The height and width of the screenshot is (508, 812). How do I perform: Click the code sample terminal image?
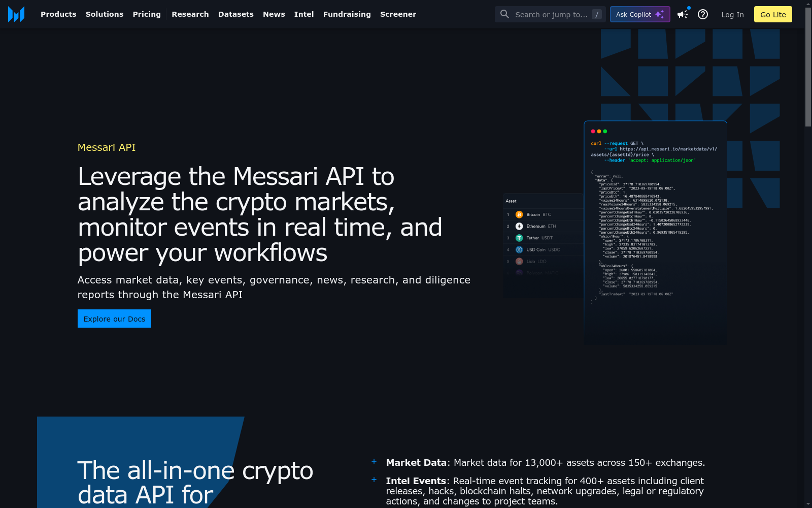655,232
